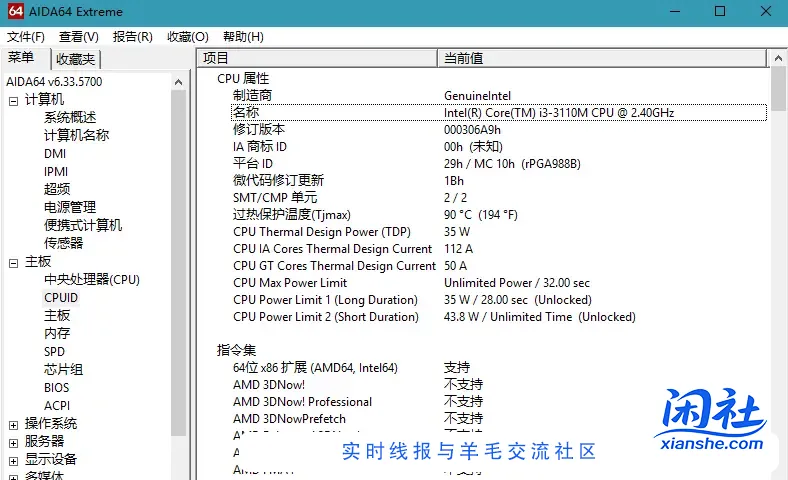Screen dimensions: 788x480
Task: Open the 文件(F) menu
Action: click(25, 37)
